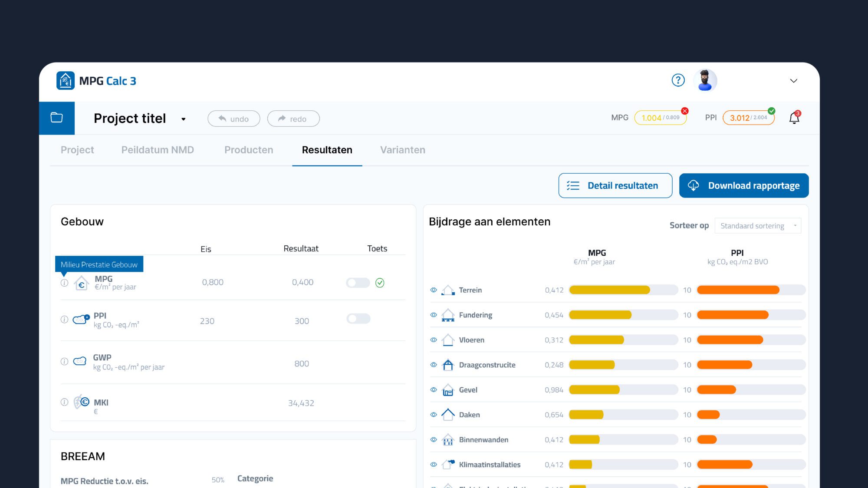Click the blue folder icon

point(57,118)
